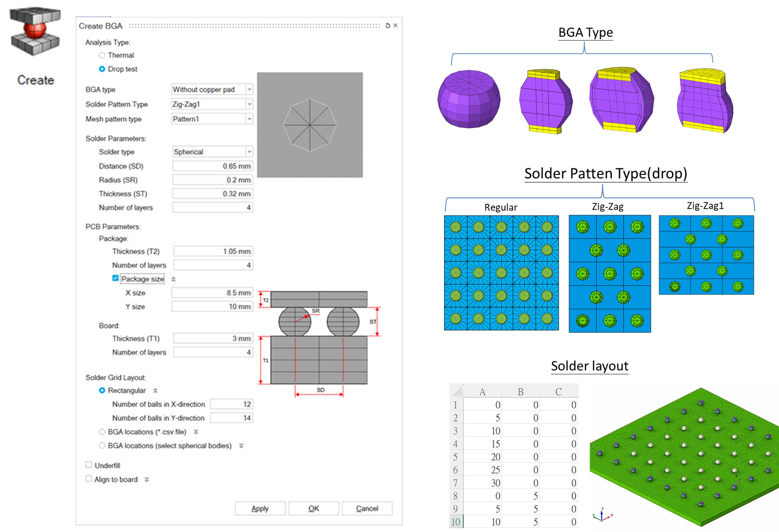Choose BGA locations csv file option

(x=102, y=432)
